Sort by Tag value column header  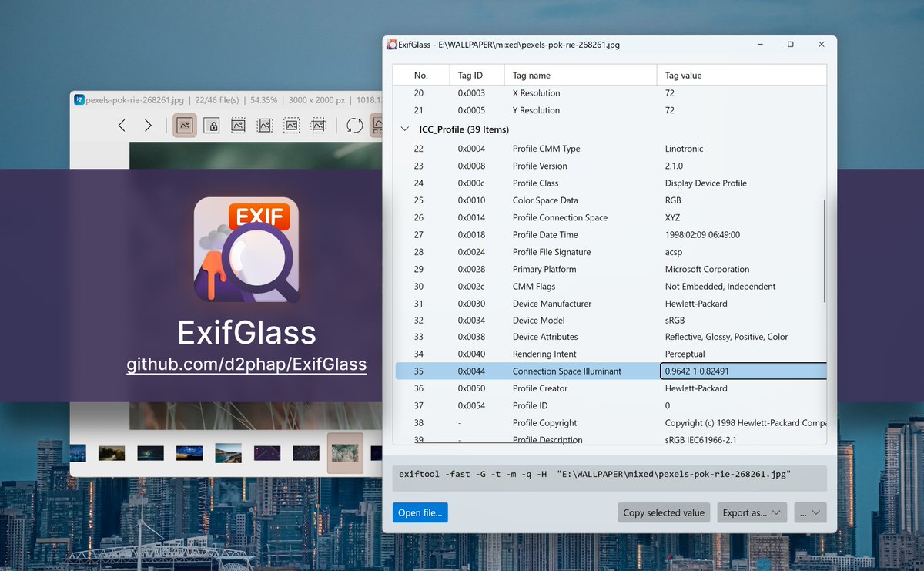click(742, 76)
